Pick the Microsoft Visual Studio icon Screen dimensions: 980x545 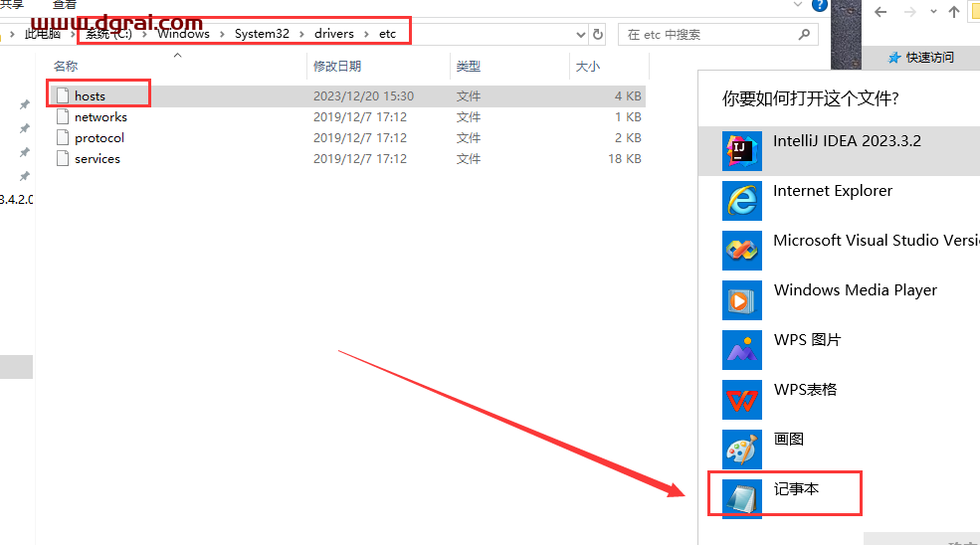click(x=742, y=251)
